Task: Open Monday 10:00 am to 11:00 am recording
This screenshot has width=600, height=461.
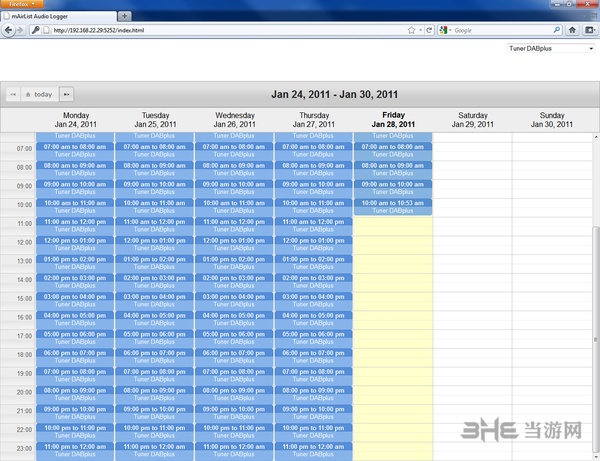Action: (75, 207)
